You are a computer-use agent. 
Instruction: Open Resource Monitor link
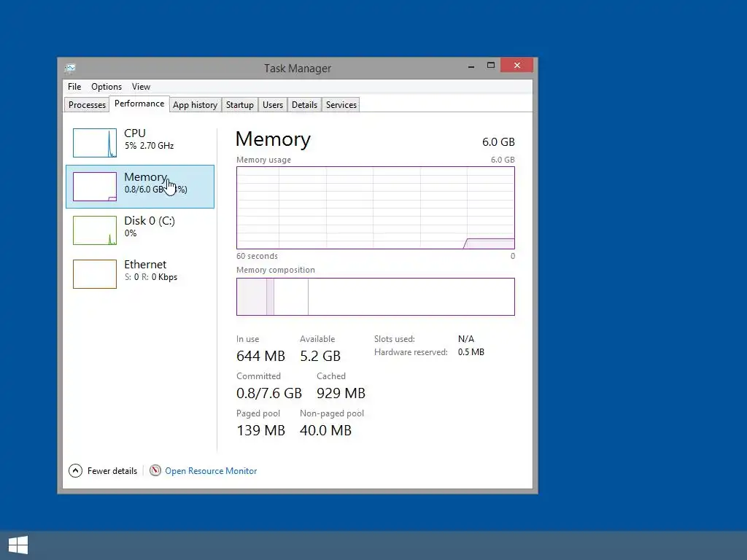tap(211, 471)
